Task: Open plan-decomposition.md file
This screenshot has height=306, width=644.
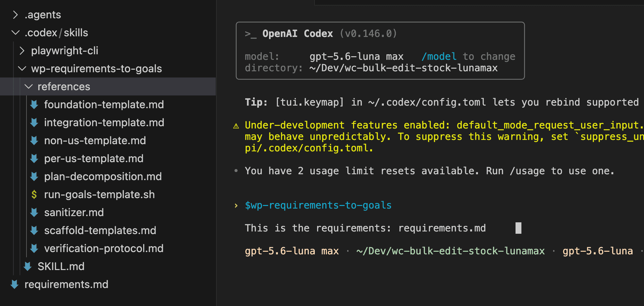Action: point(103,177)
